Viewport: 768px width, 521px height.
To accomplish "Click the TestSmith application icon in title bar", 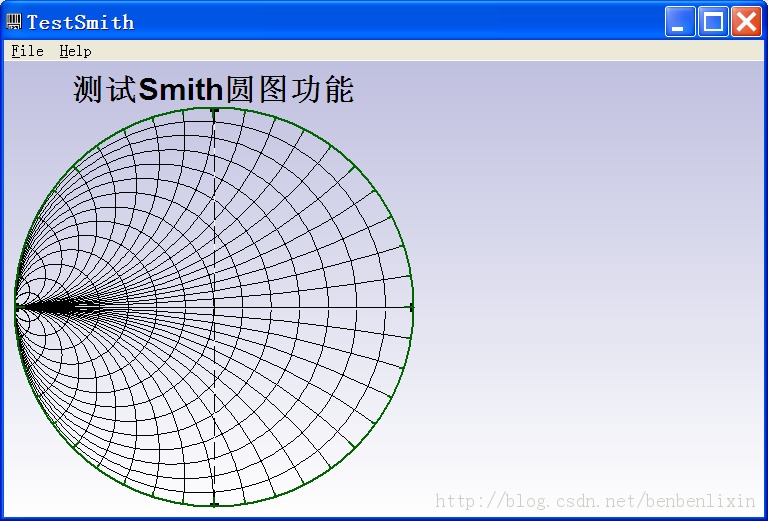I will point(14,21).
